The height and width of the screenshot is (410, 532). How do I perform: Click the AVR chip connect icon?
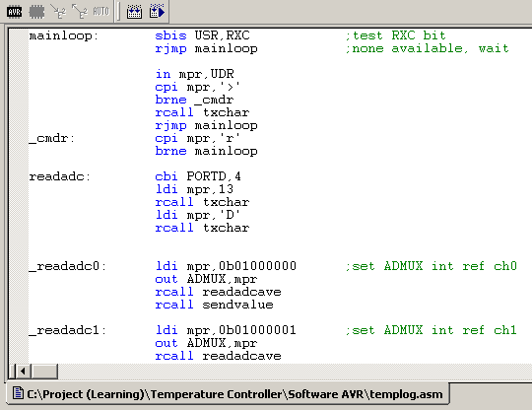click(14, 12)
